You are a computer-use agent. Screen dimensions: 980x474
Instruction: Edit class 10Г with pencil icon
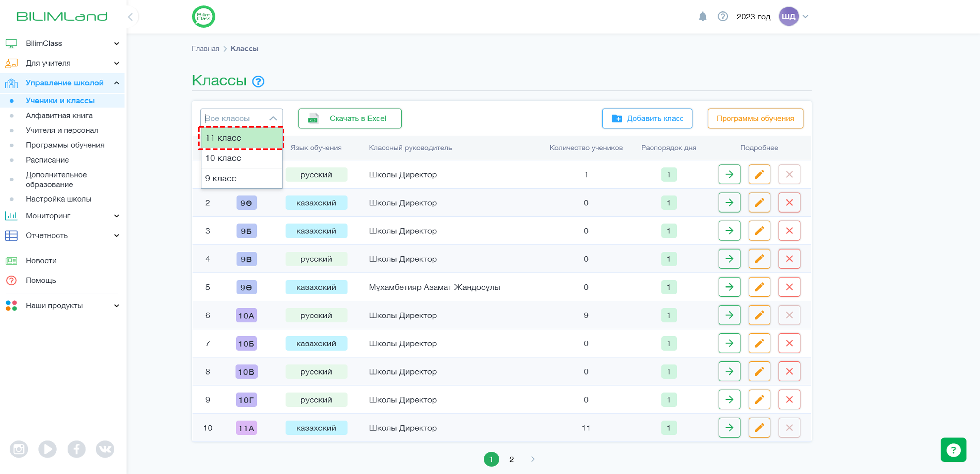pos(759,400)
